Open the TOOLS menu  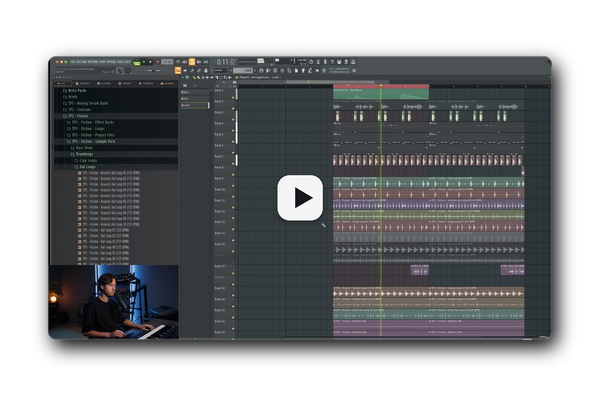point(121,62)
